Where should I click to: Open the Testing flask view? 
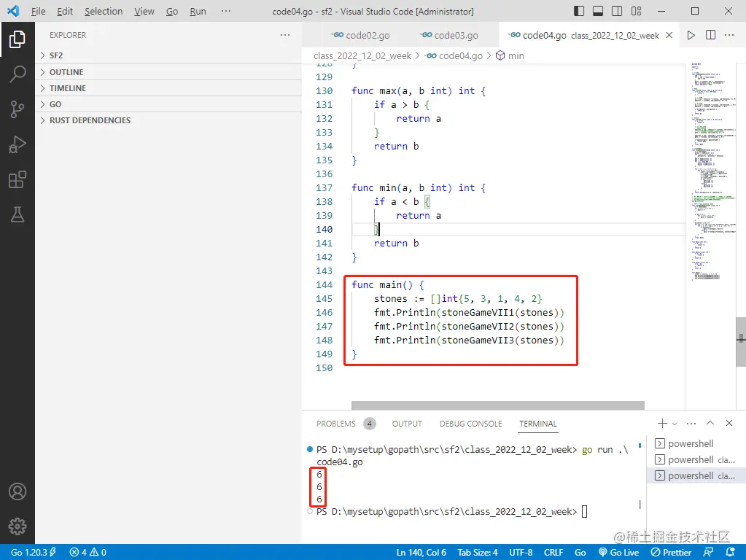[17, 214]
